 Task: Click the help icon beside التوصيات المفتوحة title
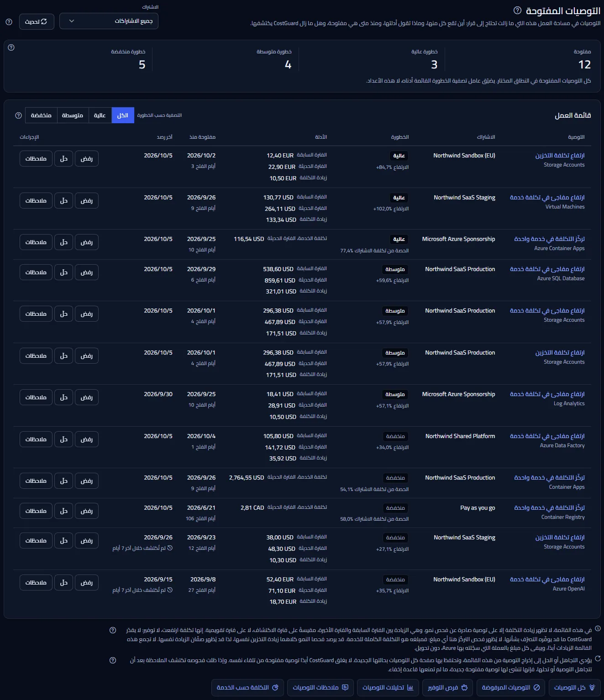click(517, 10)
